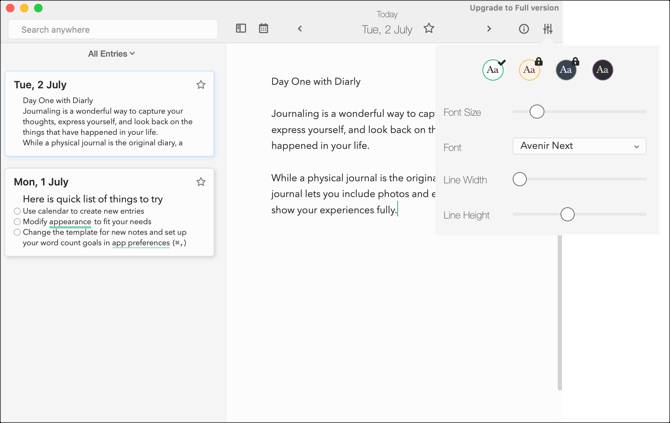Star the Mon, 1 July entry card
Screen dimensions: 670x423
[201, 182]
